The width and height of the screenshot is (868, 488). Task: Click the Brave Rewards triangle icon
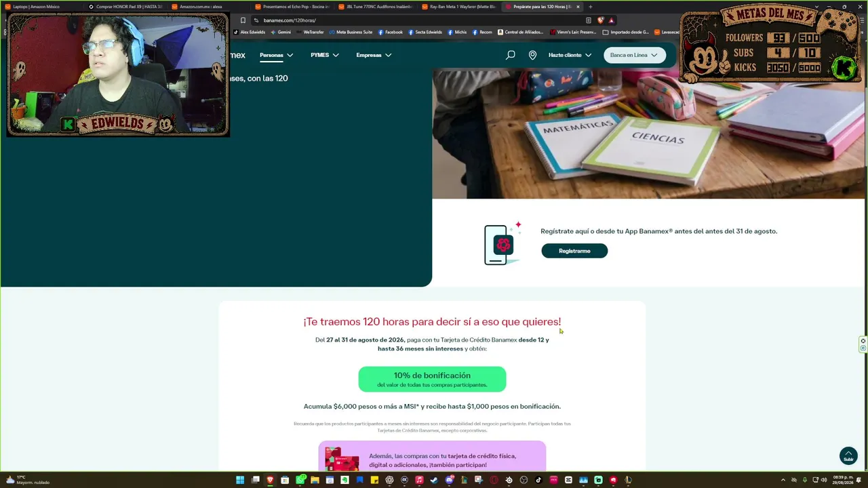pyautogui.click(x=611, y=20)
